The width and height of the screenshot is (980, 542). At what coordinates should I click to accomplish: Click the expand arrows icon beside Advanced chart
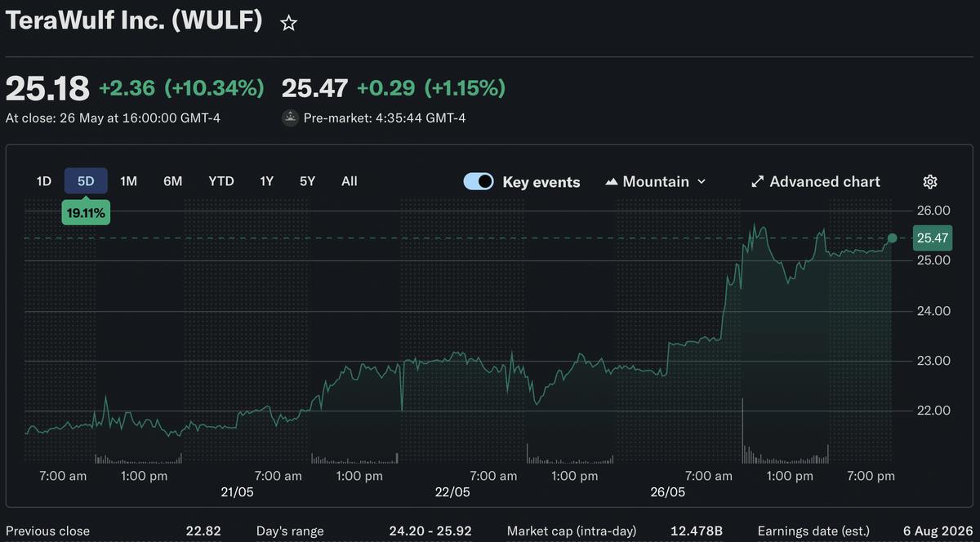click(x=757, y=181)
